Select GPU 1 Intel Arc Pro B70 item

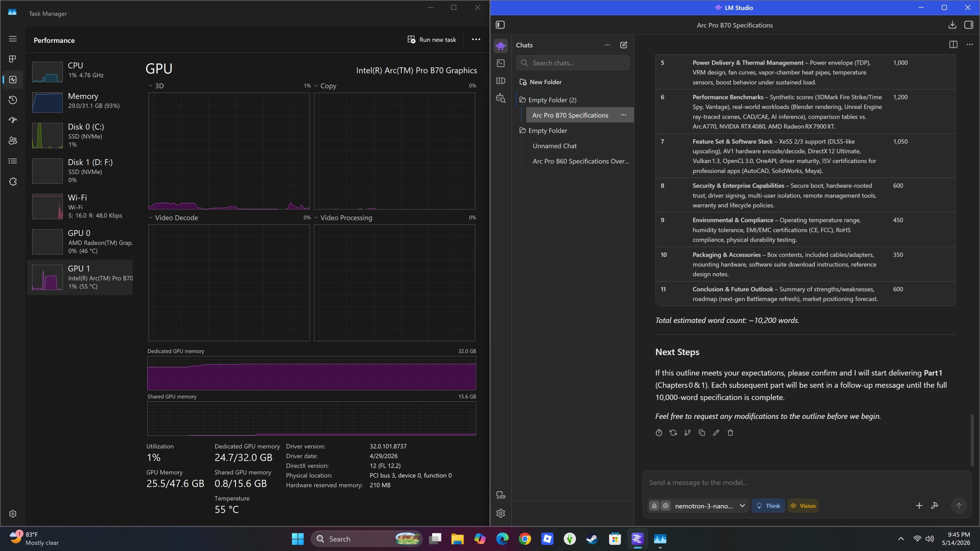tap(80, 277)
